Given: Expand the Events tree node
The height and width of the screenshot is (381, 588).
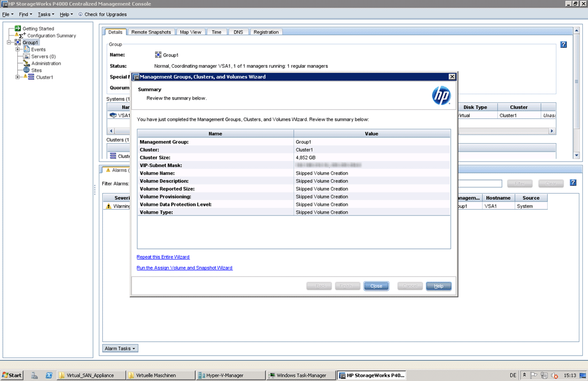Looking at the screenshot, I should click(18, 49).
